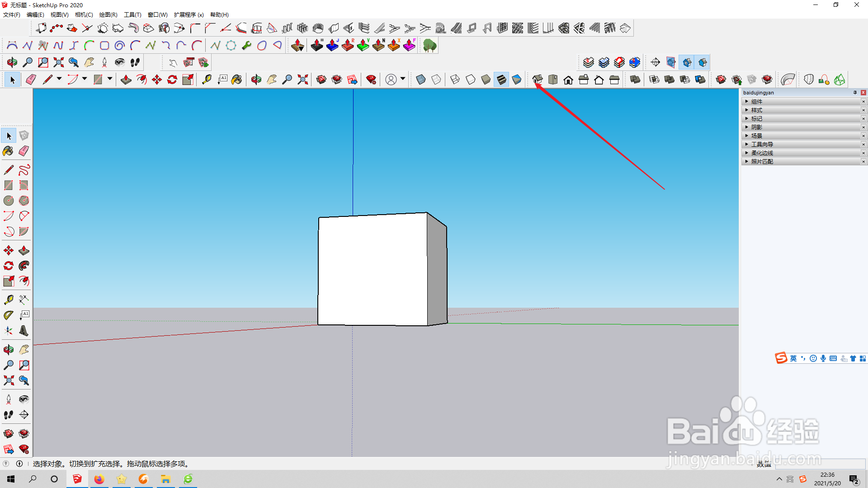Open Firefox from the Windows taskbar

tap(99, 479)
